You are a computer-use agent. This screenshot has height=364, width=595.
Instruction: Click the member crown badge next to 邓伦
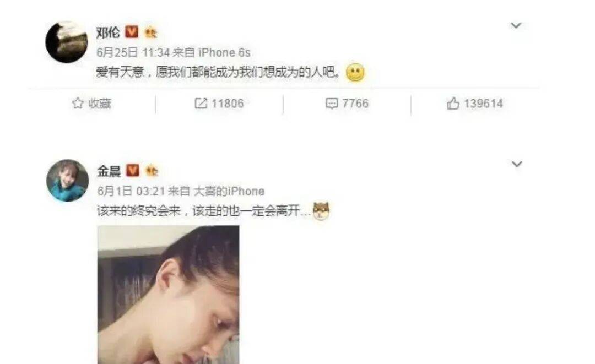150,32
